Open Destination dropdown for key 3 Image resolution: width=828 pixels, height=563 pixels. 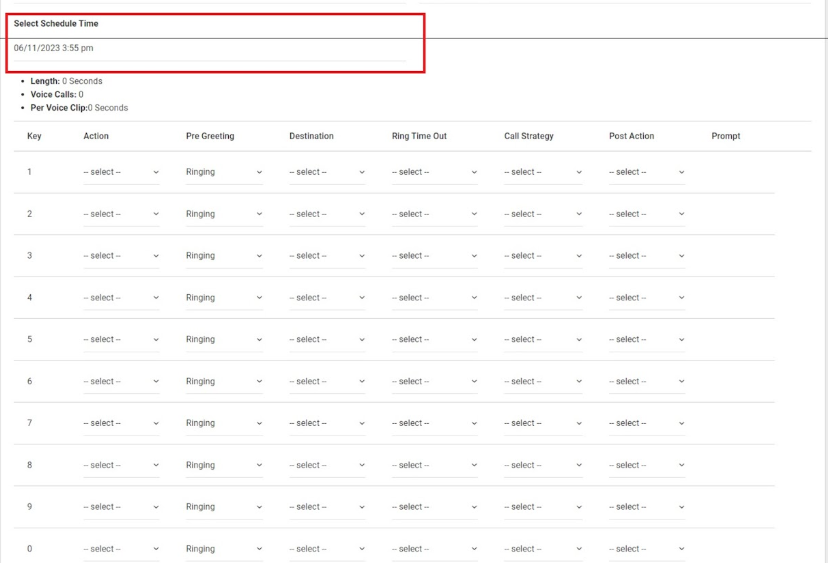327,256
